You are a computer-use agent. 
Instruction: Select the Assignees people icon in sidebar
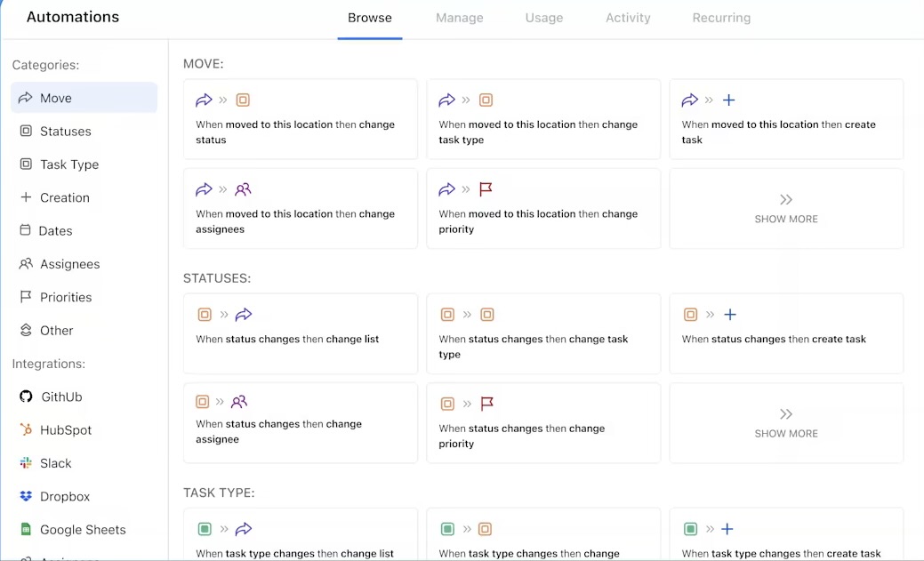click(x=26, y=264)
